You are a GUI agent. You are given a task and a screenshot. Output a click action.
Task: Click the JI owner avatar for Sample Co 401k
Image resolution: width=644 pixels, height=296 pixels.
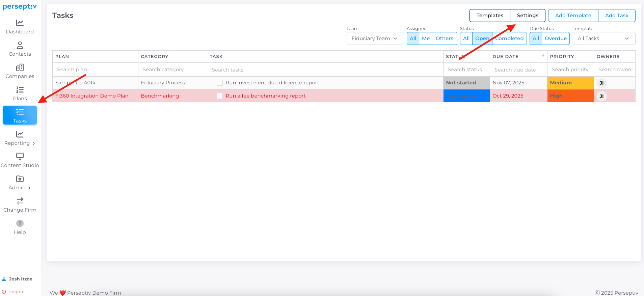click(x=601, y=83)
